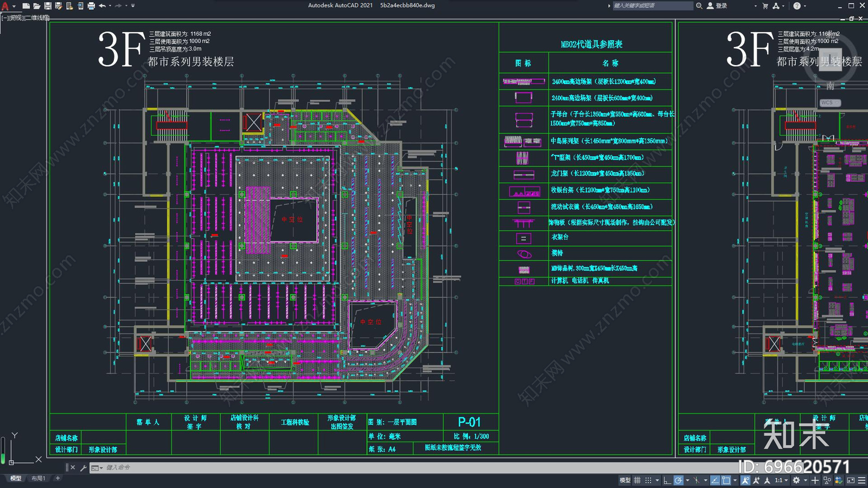
Task: Open the AutoCAD application menu
Action: [5, 6]
